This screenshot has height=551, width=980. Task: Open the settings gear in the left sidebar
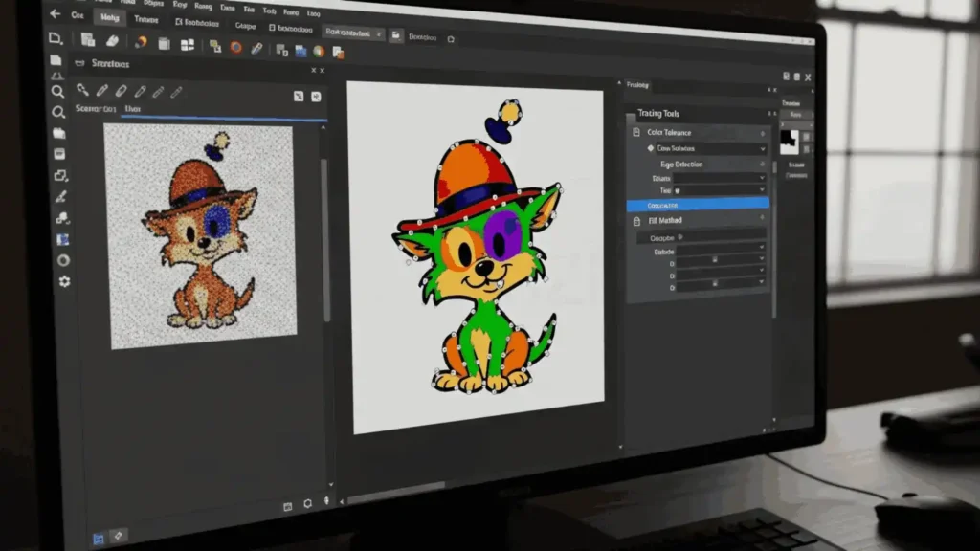(64, 281)
